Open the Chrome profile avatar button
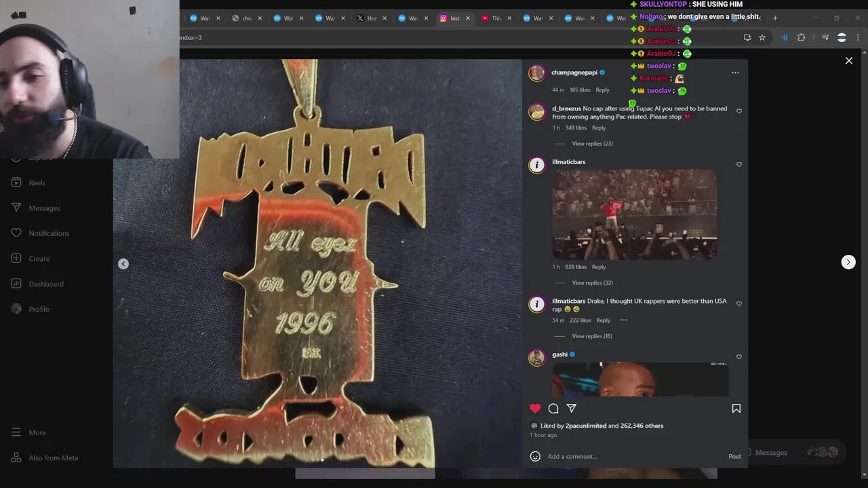 [x=842, y=38]
